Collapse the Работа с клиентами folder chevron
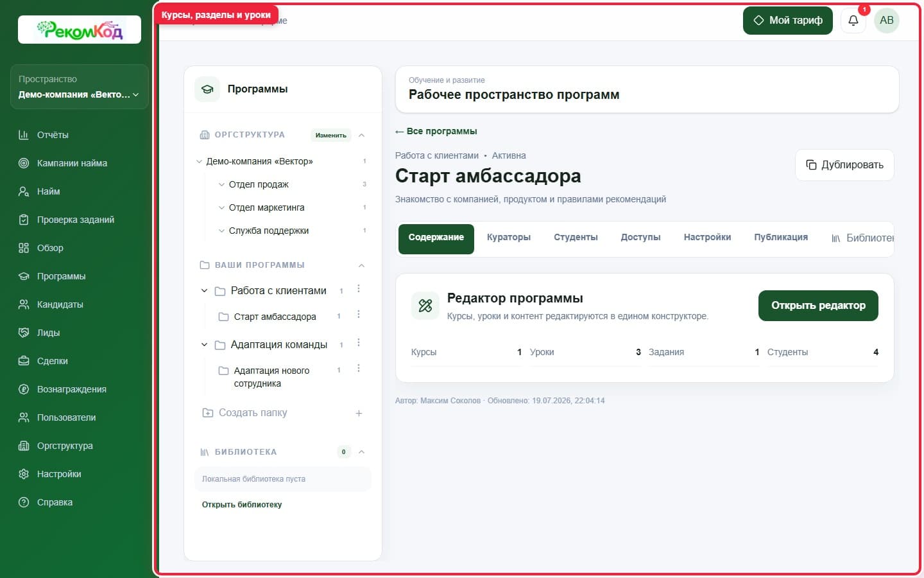 click(204, 291)
